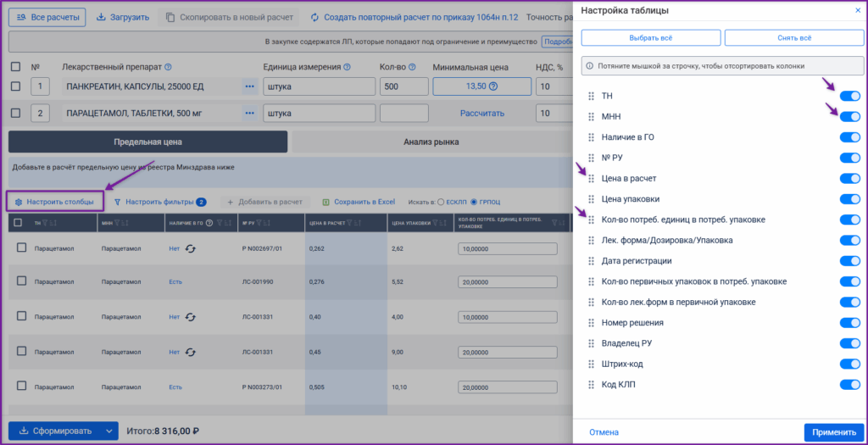Image resolution: width=868 pixels, height=445 pixels.
Task: Toggle the ТН column switch
Action: tap(849, 97)
